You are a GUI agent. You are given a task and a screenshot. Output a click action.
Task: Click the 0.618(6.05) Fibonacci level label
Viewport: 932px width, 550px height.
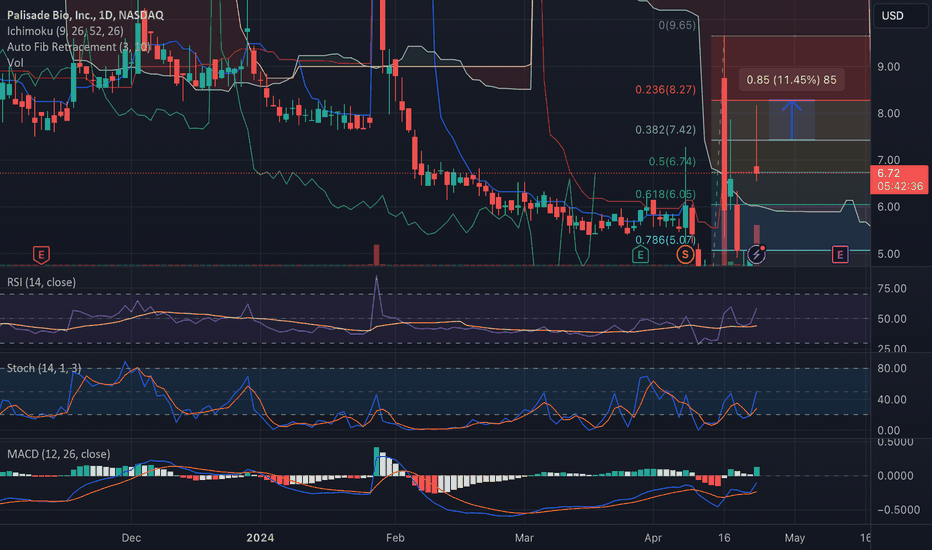[665, 194]
